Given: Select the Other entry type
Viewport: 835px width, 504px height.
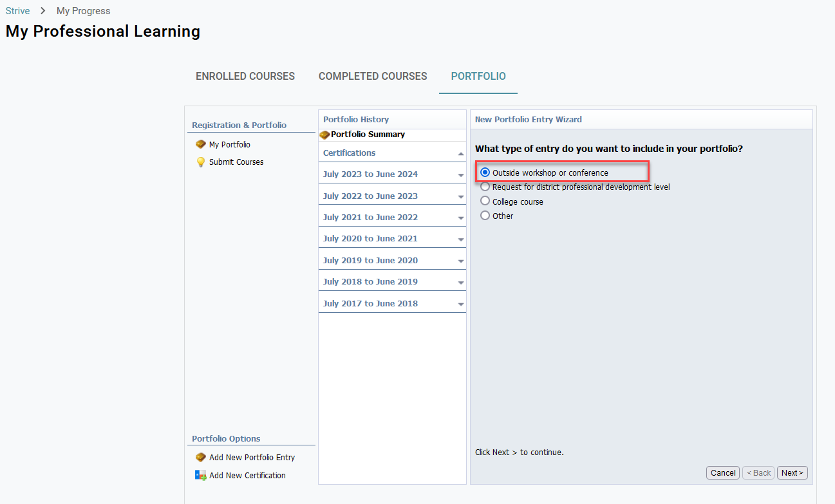Looking at the screenshot, I should click(485, 216).
